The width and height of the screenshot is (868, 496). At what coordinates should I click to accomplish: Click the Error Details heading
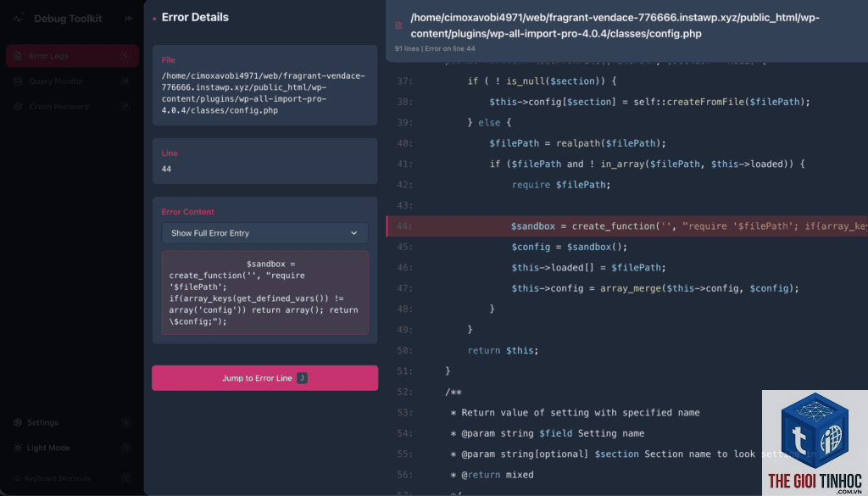[x=195, y=17]
